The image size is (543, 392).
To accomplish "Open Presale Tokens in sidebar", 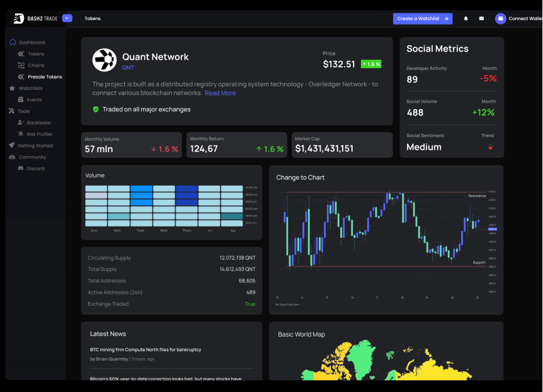I will coord(45,77).
